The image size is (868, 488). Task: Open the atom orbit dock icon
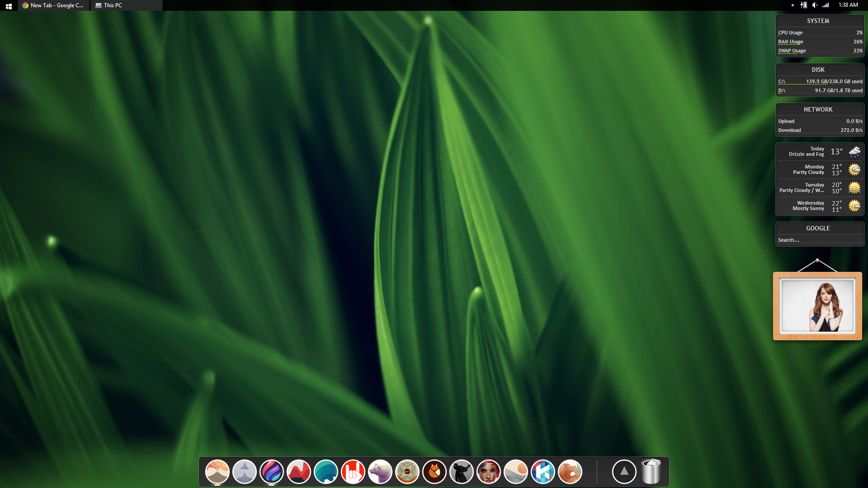coord(407,472)
